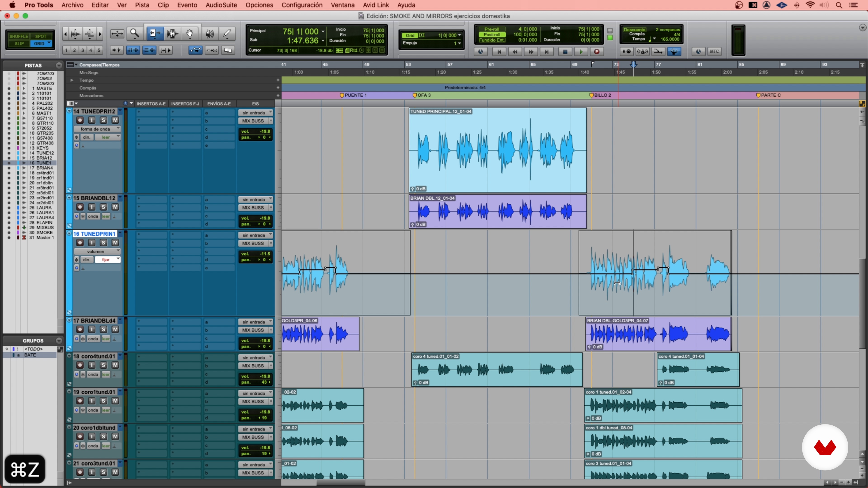Open the Clip menu
The height and width of the screenshot is (488, 868).
click(x=163, y=5)
